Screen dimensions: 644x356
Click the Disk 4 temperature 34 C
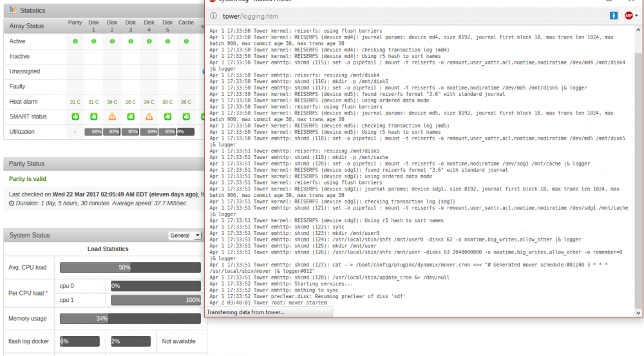[x=149, y=102]
